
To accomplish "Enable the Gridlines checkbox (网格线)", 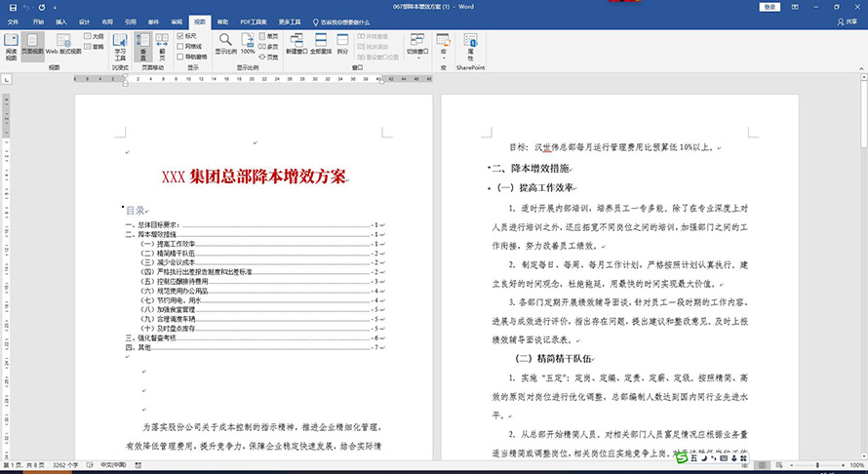I will 190,47.
